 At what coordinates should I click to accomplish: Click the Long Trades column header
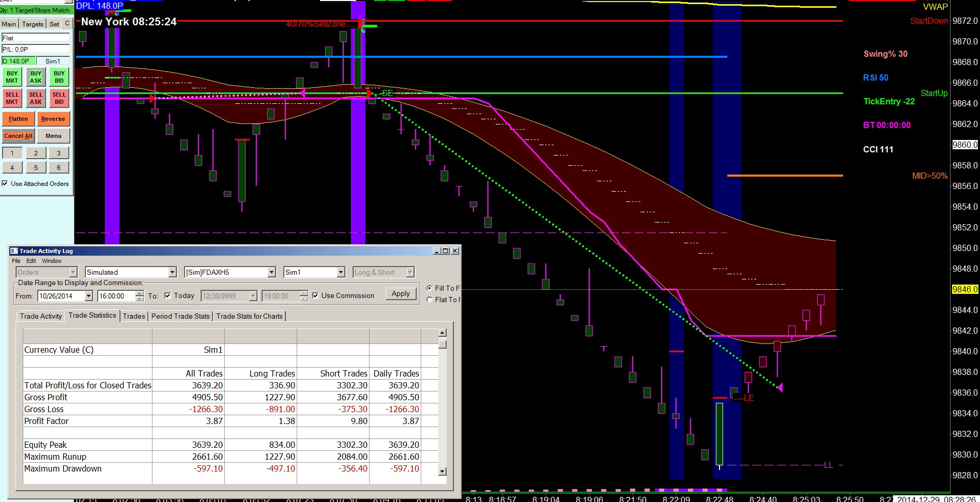coord(272,373)
